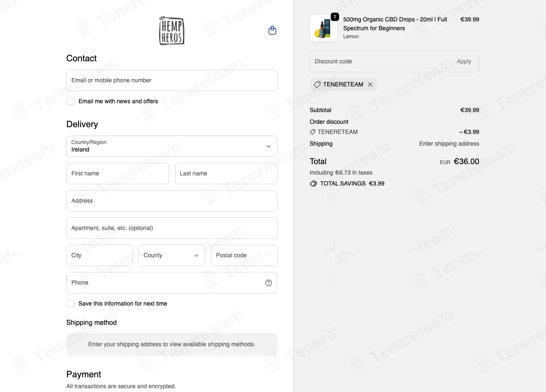Enable Email me with news and offers
546x392 pixels.
tap(71, 101)
